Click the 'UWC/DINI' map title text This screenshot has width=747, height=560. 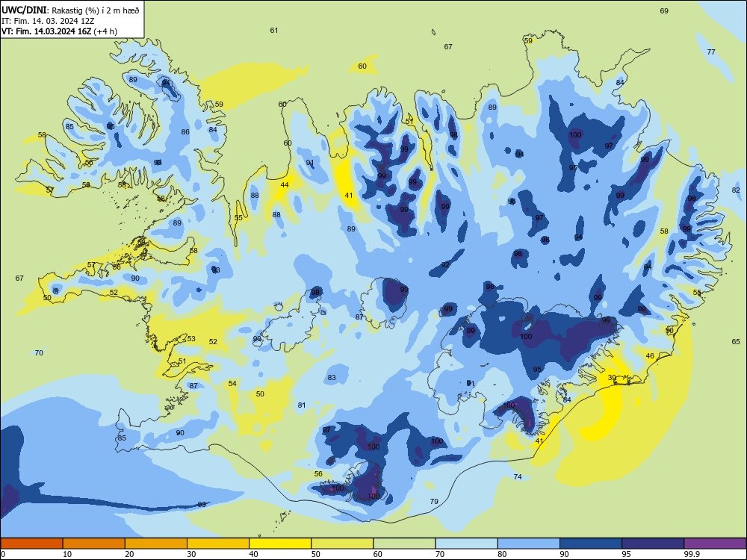click(x=24, y=10)
